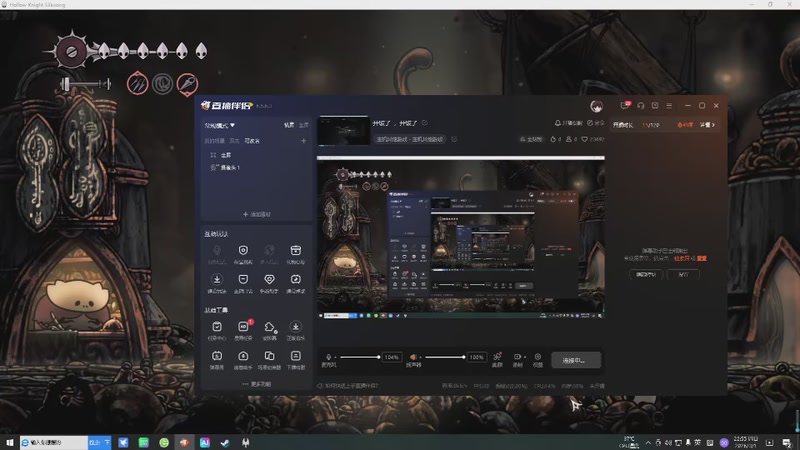The image size is (800, 450).
Task: Click the 100% speaker volume field
Action: (476, 357)
